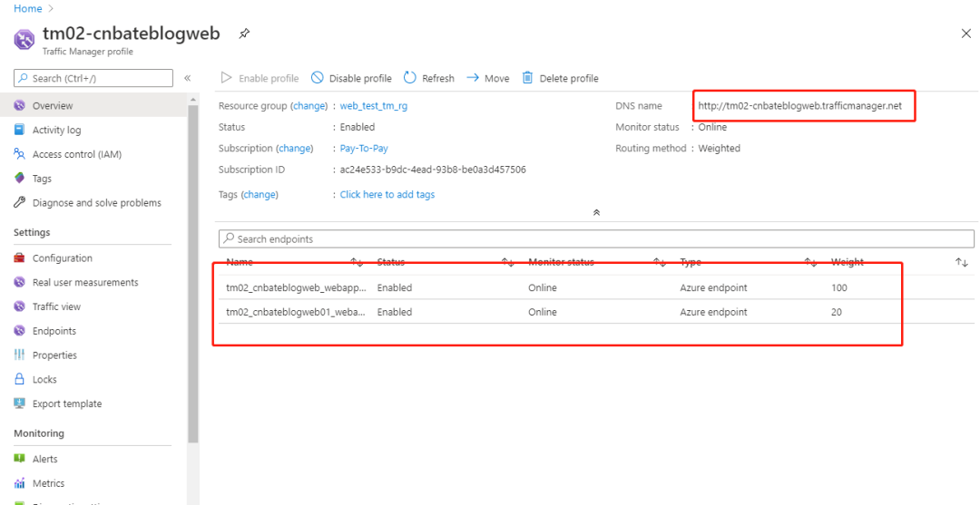Change tags via change link

tap(260, 195)
